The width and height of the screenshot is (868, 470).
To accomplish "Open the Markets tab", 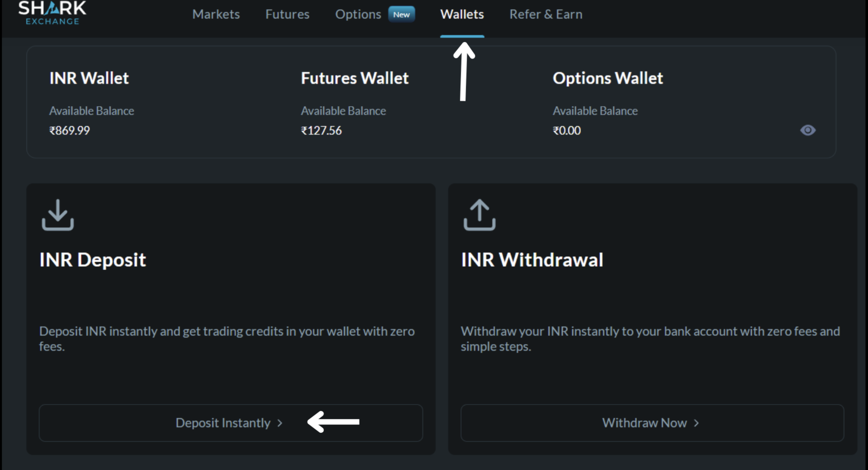I will click(216, 14).
